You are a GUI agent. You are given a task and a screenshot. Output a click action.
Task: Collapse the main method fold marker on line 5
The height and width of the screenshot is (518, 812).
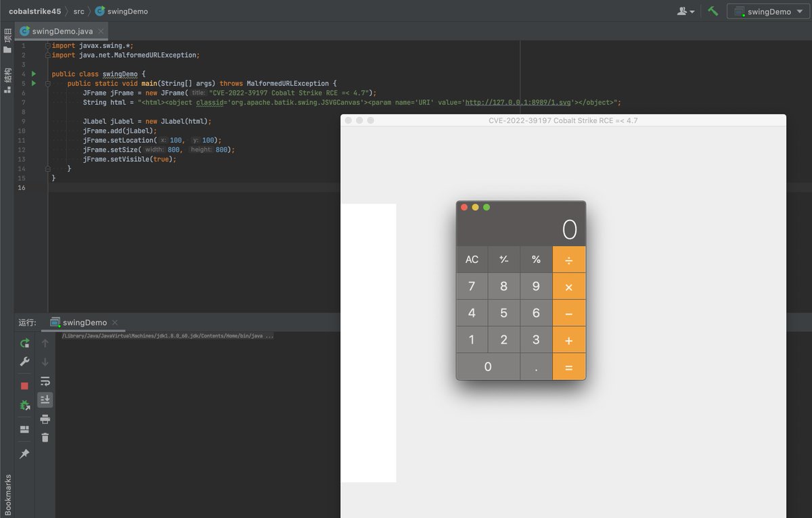point(48,83)
